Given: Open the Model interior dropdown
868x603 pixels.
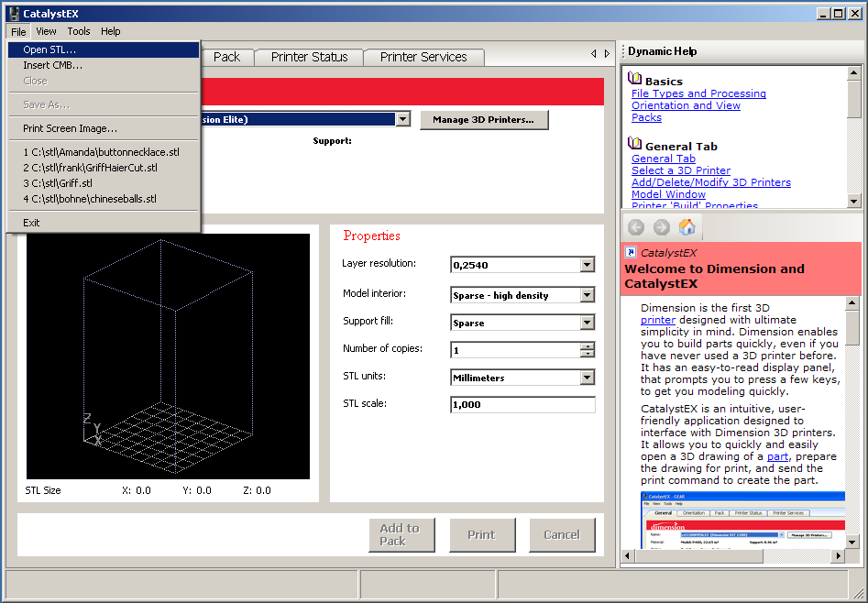Looking at the screenshot, I should pos(586,295).
